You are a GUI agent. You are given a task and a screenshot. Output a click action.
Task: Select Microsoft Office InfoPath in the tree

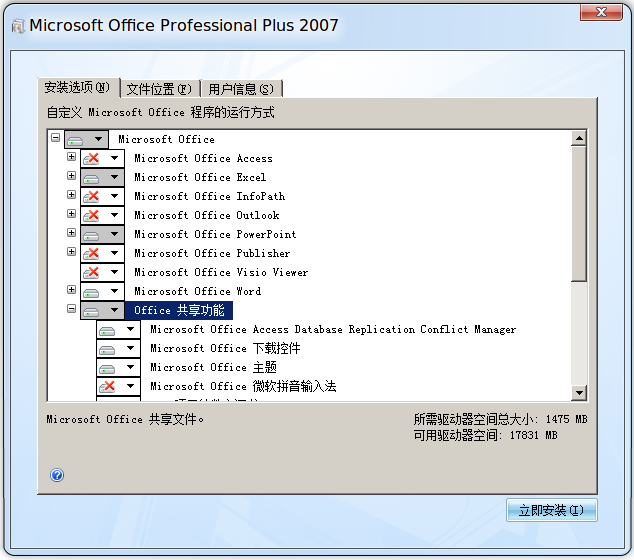tap(209, 197)
